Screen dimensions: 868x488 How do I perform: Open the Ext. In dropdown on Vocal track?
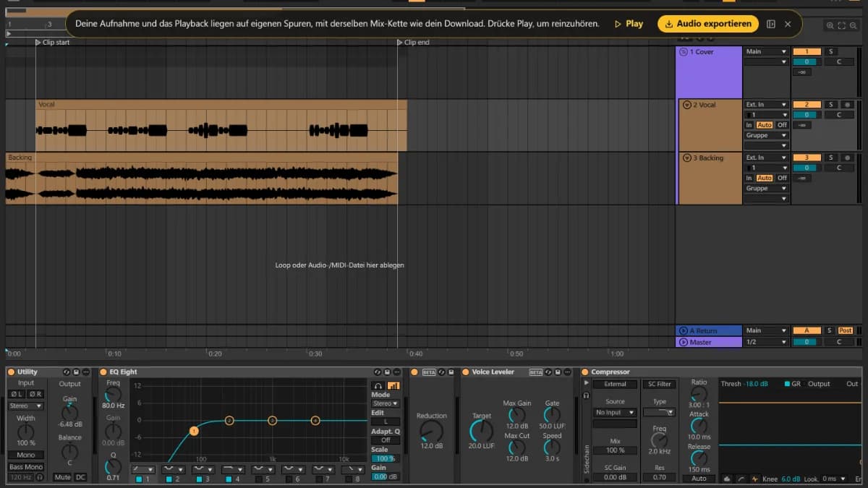pyautogui.click(x=766, y=105)
